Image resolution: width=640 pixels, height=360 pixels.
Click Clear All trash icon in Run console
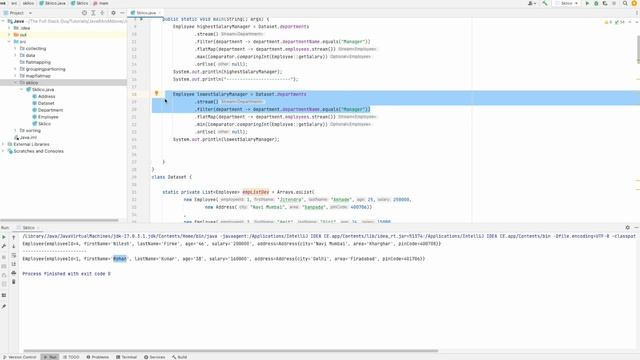tap(13, 282)
